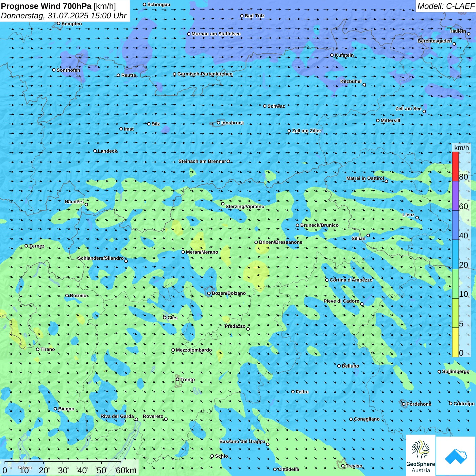The width and height of the screenshot is (476, 476).
Task: Select the 'Brixen/Bressanone' label
Action: 280,242
